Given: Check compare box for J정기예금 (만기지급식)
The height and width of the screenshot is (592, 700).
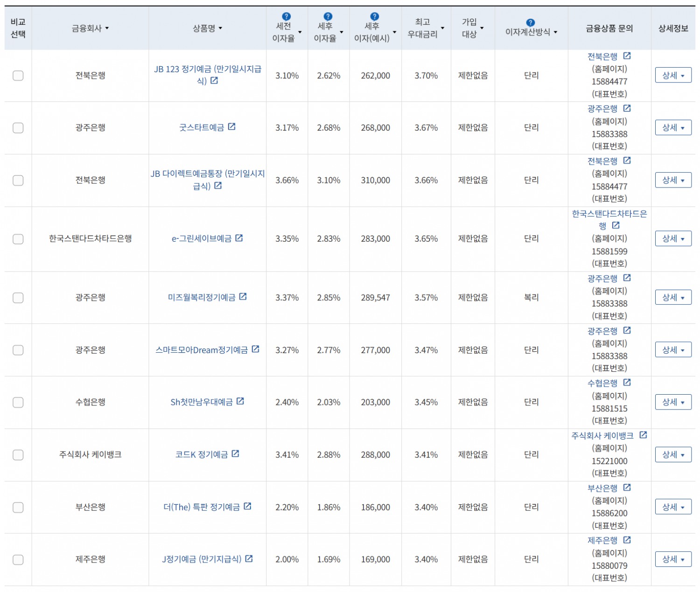Looking at the screenshot, I should 18,559.
